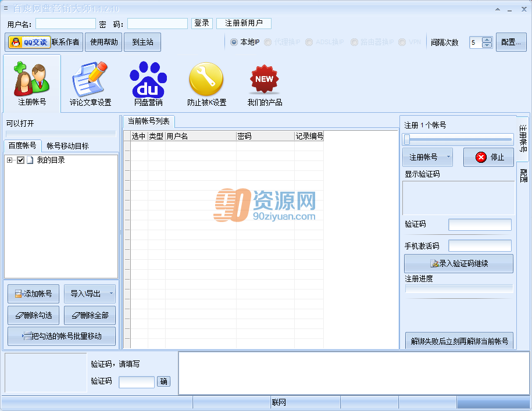
Task: Uncheck the 我的目录 checkbox
Action: point(21,160)
